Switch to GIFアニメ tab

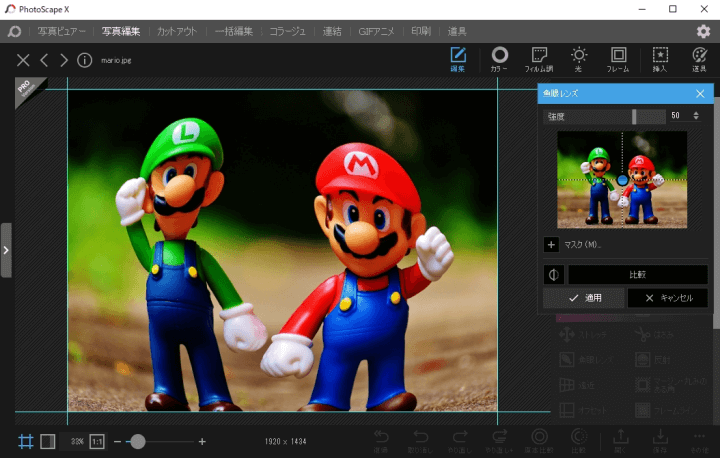[376, 31]
